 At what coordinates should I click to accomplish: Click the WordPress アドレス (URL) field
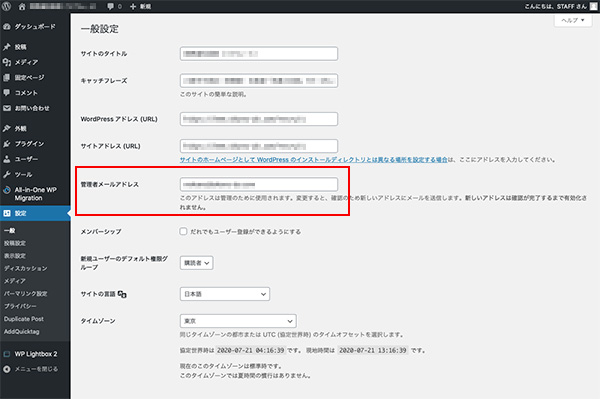pyautogui.click(x=259, y=119)
